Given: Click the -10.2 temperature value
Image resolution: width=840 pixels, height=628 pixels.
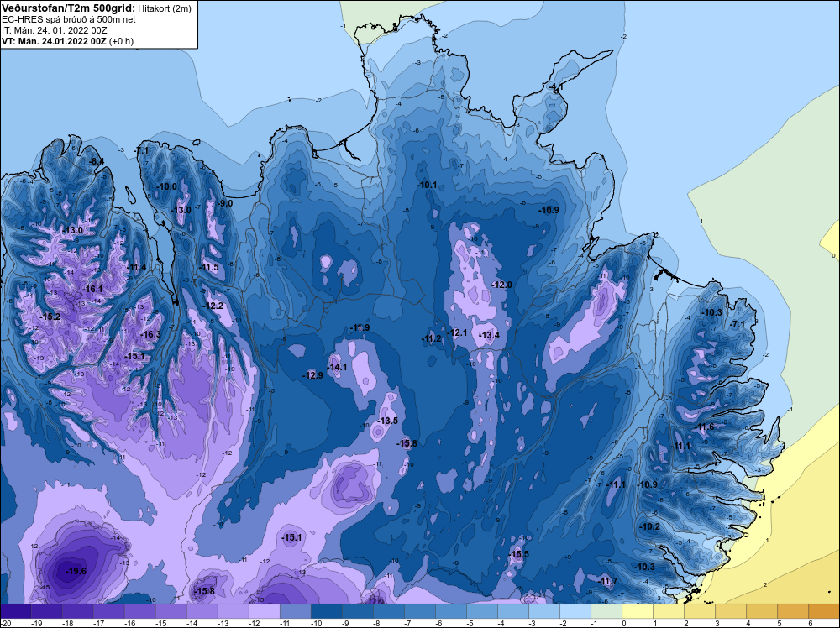Looking at the screenshot, I should pyautogui.click(x=650, y=526).
